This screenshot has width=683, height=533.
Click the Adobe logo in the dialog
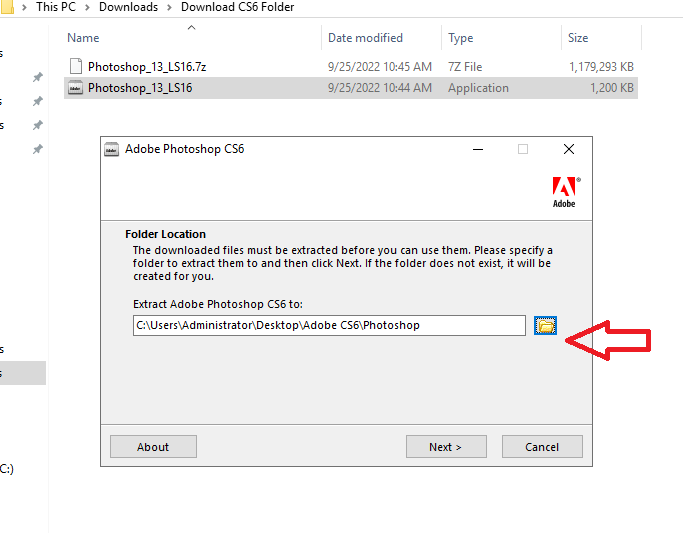pyautogui.click(x=566, y=192)
